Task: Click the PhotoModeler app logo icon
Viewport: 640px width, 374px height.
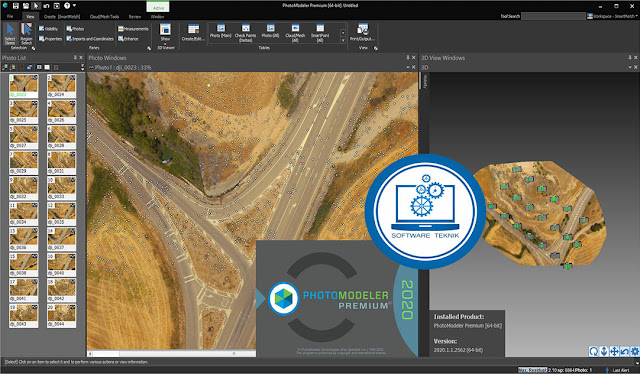Action: tap(5, 6)
